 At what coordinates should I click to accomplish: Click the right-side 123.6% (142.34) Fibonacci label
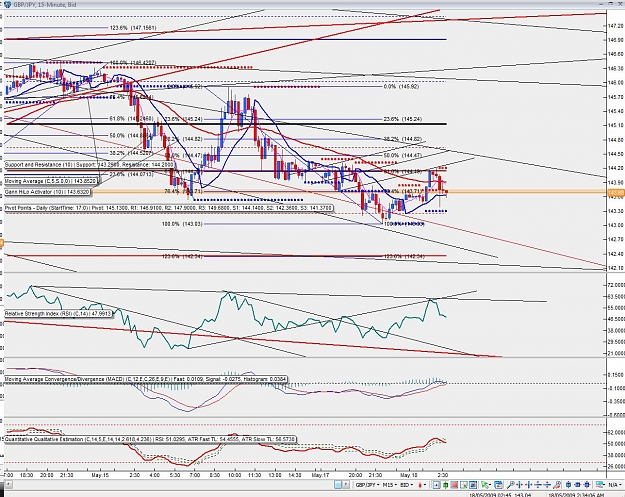[404, 256]
